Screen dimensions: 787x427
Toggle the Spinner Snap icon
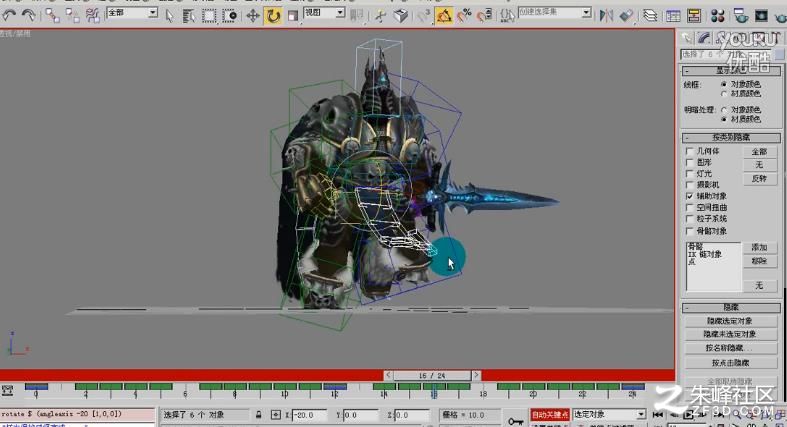point(484,16)
